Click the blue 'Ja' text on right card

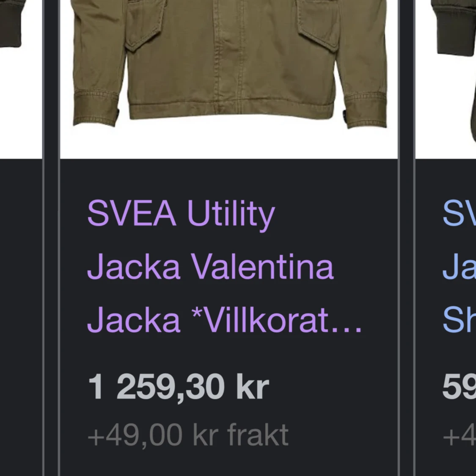[459, 266]
